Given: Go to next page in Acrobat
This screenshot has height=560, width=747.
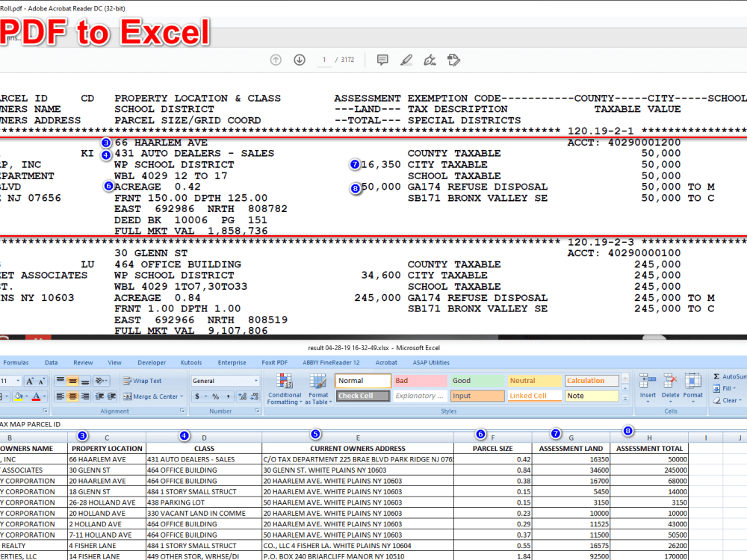Looking at the screenshot, I should [x=300, y=60].
